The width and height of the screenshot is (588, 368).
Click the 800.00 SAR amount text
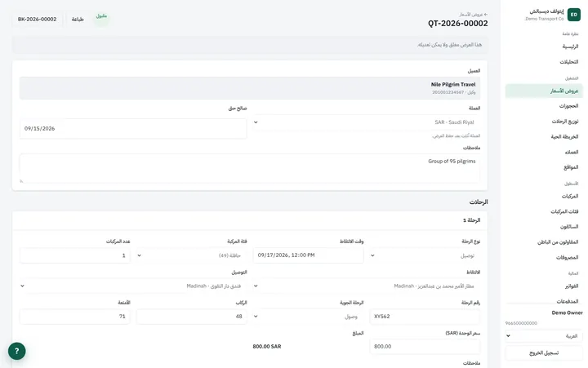click(x=267, y=347)
